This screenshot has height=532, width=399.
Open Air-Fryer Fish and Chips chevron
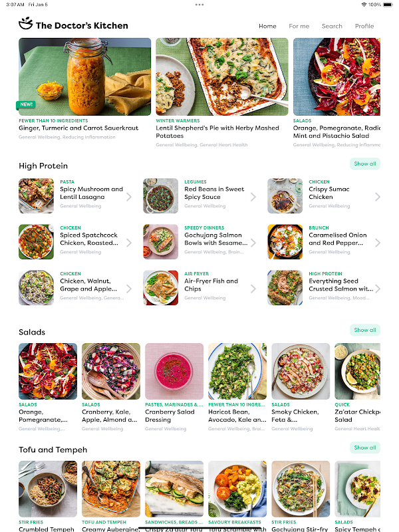point(253,289)
